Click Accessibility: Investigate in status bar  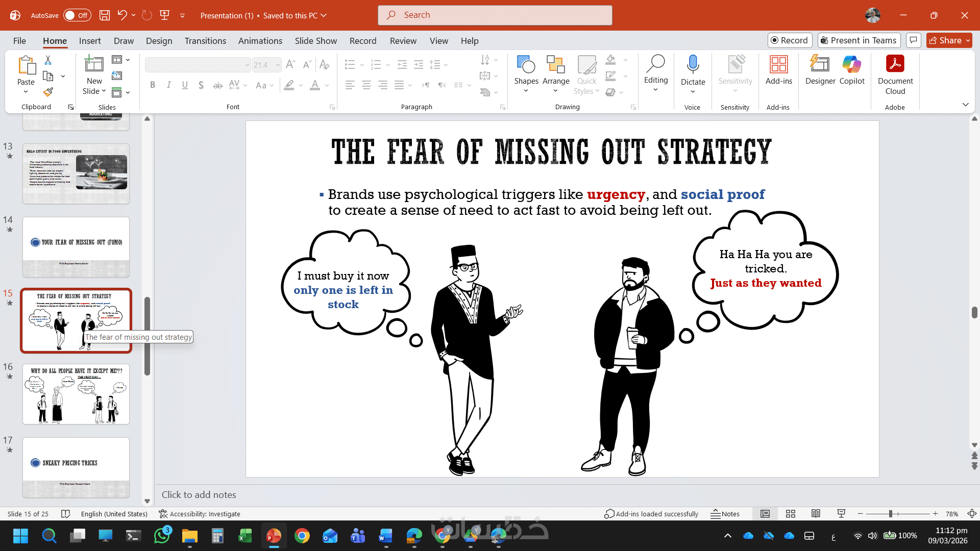200,514
